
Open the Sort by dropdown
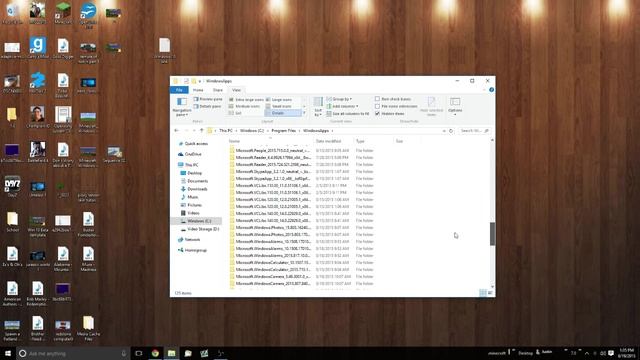318,107
